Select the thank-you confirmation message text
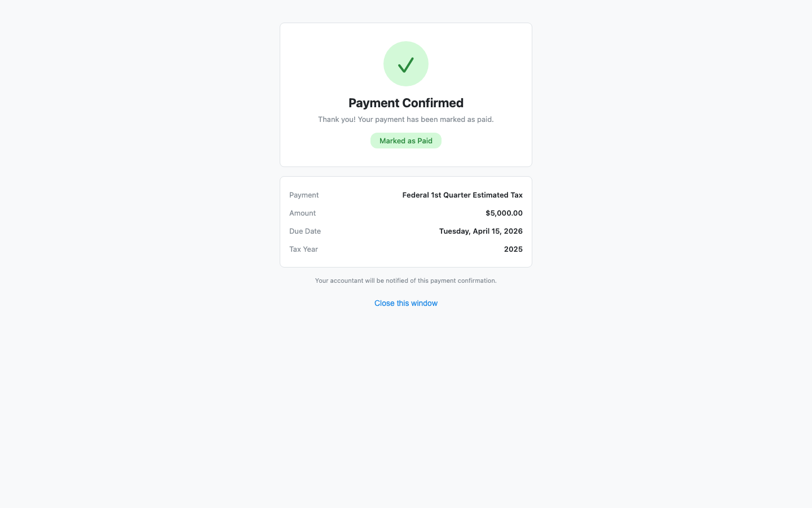The image size is (812, 508). (406, 119)
